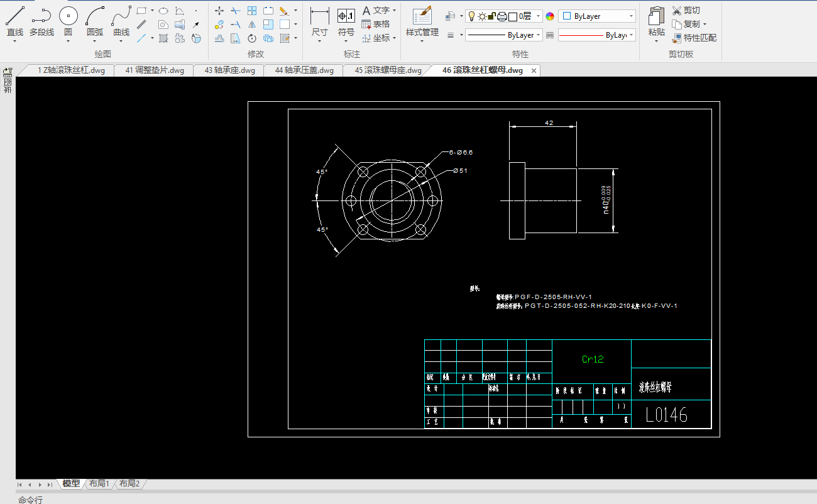Select the 圆 circle drawing tool
Screen dimensions: 817x504
point(68,16)
